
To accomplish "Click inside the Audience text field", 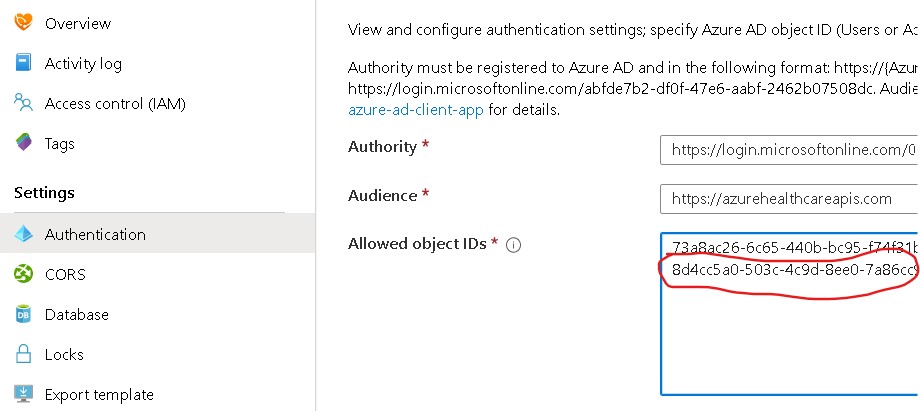I will click(790, 199).
